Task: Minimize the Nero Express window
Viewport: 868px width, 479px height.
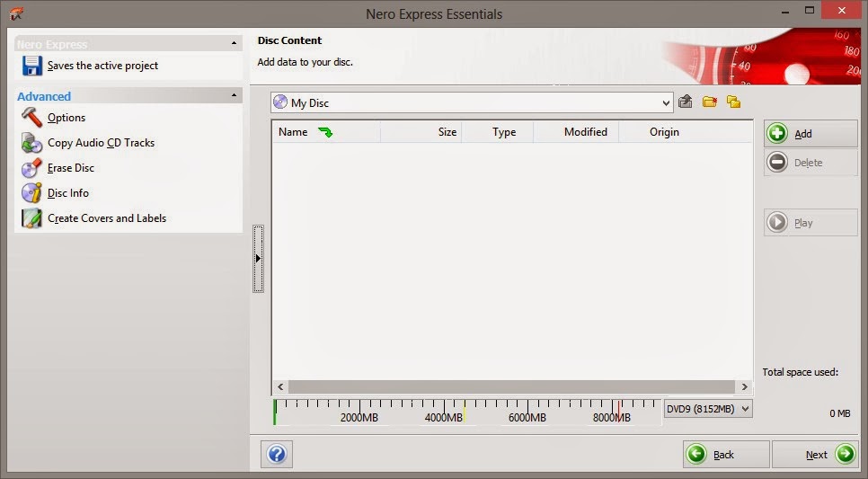Action: point(785,11)
